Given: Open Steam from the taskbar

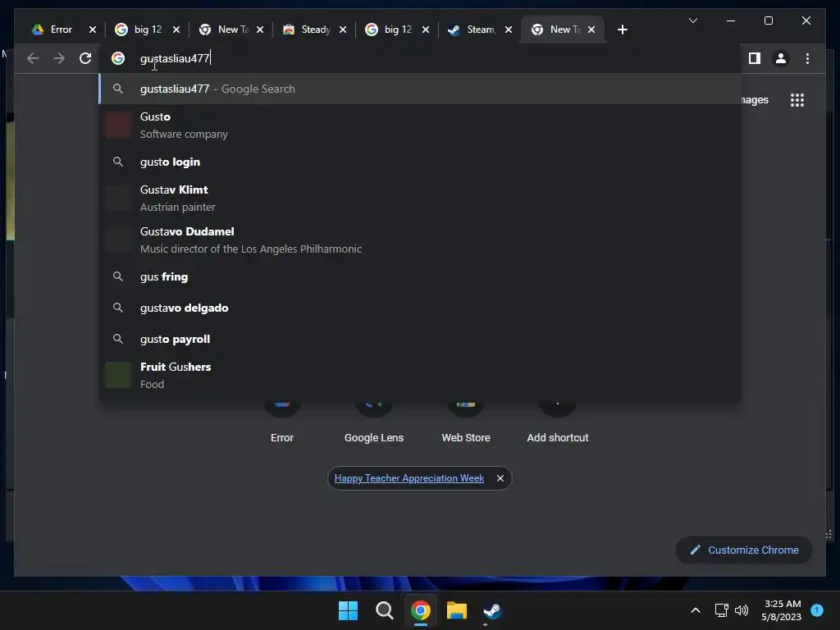Looking at the screenshot, I should click(x=492, y=610).
